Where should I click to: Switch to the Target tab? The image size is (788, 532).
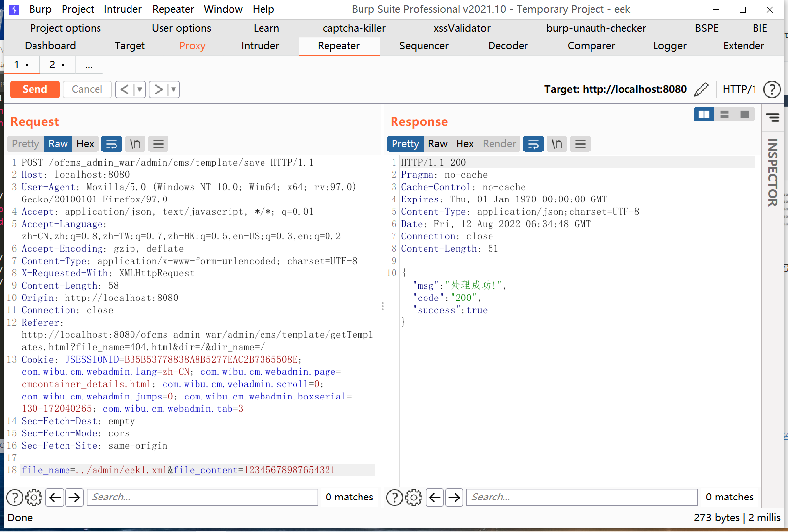point(130,46)
